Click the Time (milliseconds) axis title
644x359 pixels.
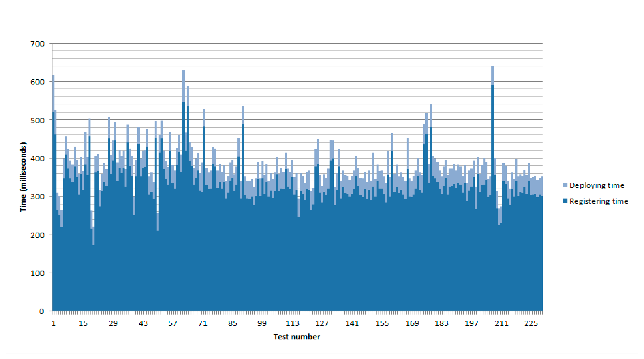coord(23,177)
